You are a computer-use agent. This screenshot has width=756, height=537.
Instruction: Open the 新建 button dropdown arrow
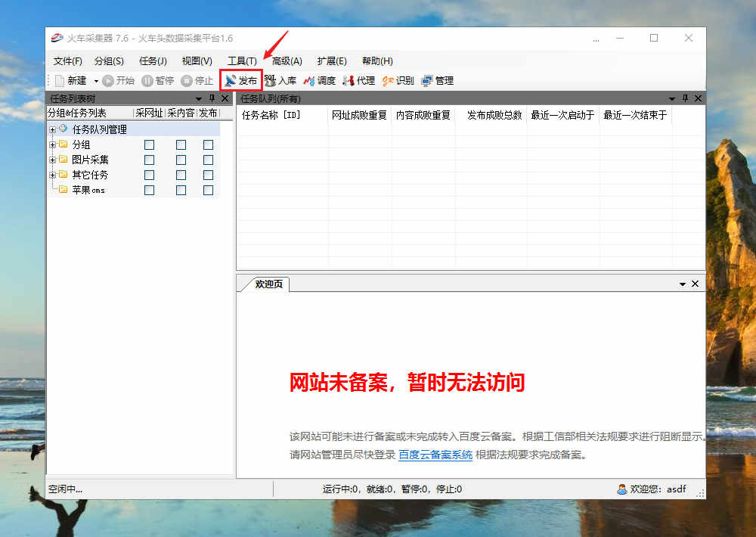click(96, 80)
